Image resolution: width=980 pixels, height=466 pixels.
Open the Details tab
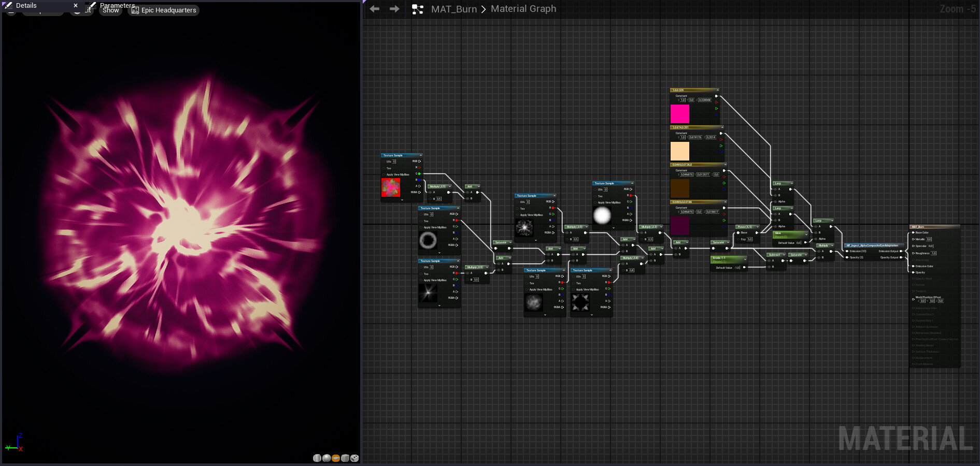26,5
